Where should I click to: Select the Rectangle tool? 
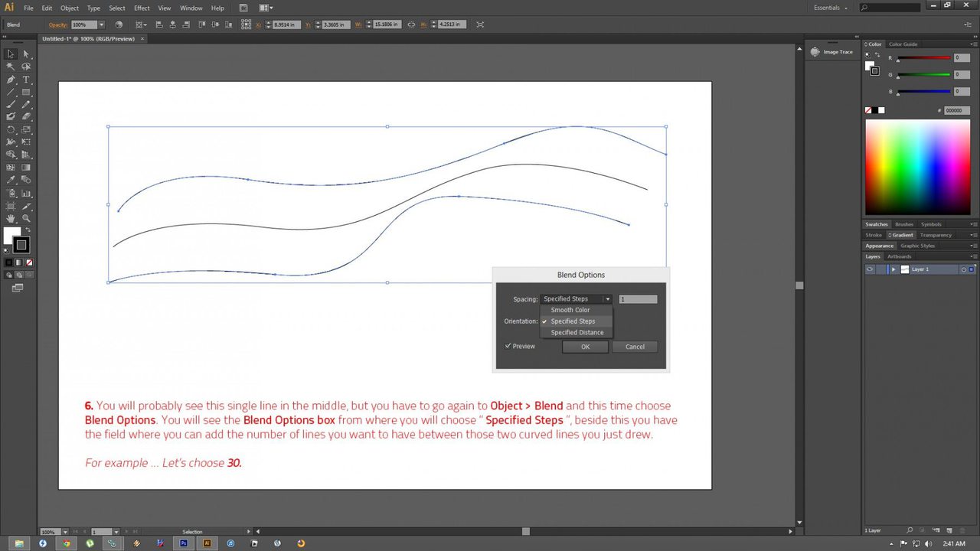pos(26,92)
